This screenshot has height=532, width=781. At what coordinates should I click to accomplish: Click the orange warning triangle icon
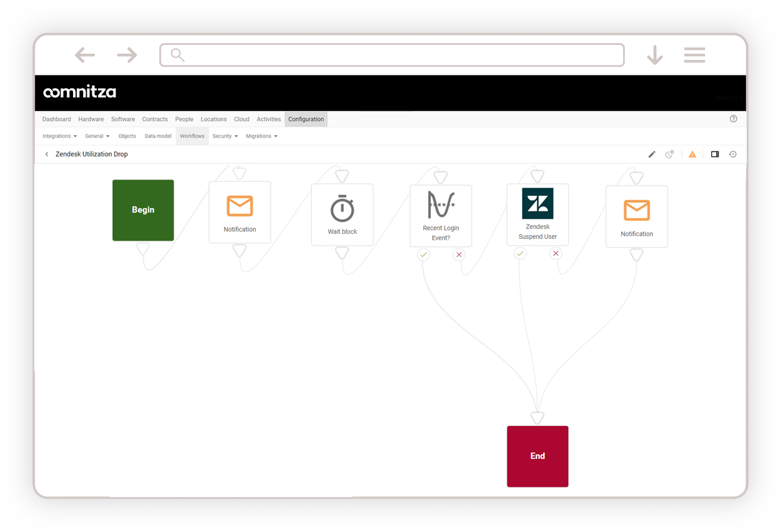[692, 154]
